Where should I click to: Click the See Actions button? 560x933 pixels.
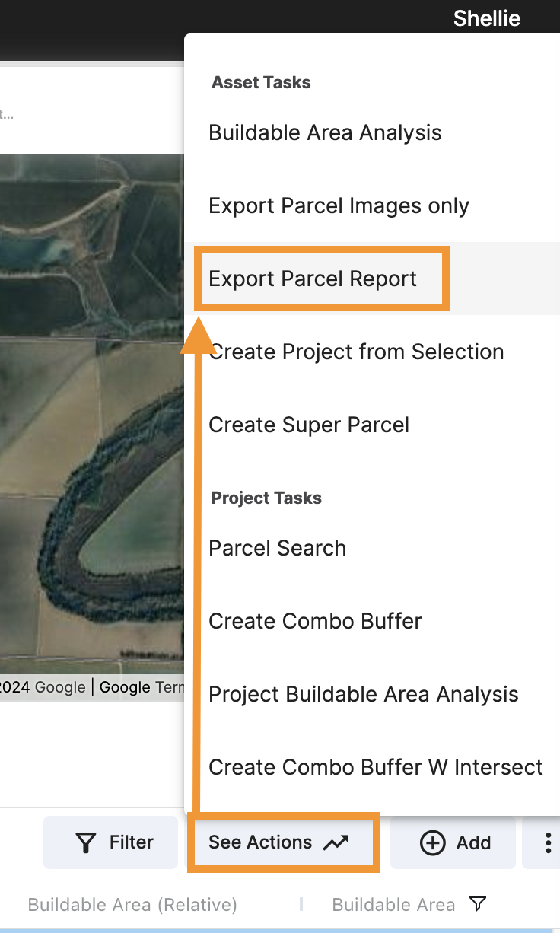284,842
